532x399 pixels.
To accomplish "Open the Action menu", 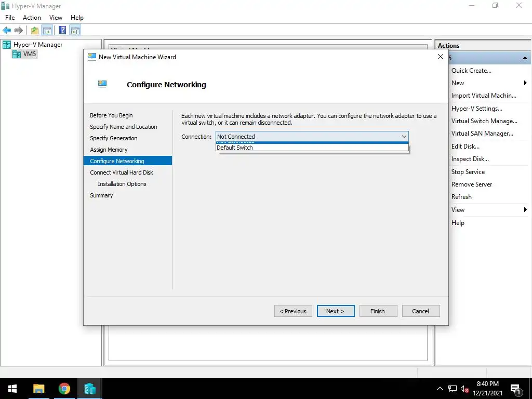I will pos(32,18).
